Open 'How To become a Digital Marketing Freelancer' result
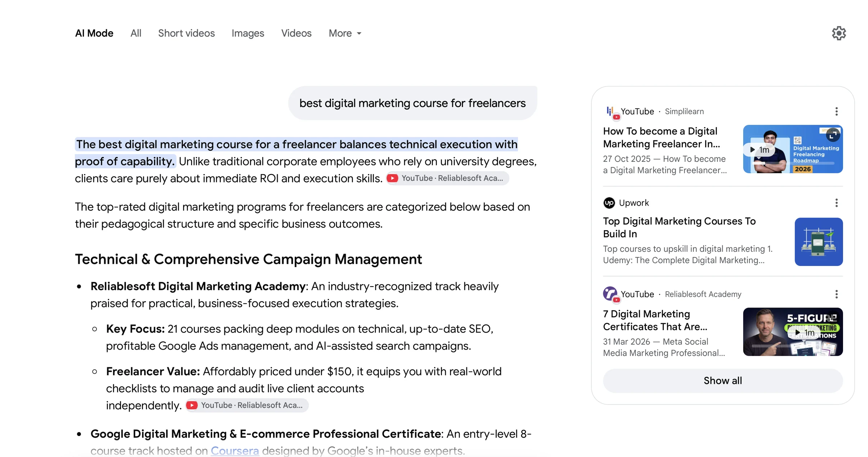Image resolution: width=868 pixels, height=457 pixels. pyautogui.click(x=661, y=137)
